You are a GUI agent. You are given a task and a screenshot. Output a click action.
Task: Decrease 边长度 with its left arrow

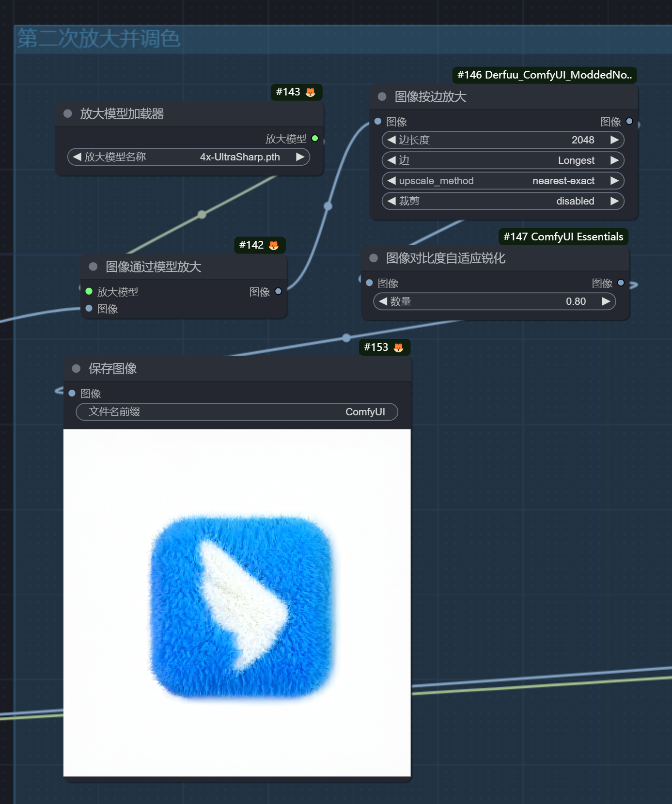[391, 140]
